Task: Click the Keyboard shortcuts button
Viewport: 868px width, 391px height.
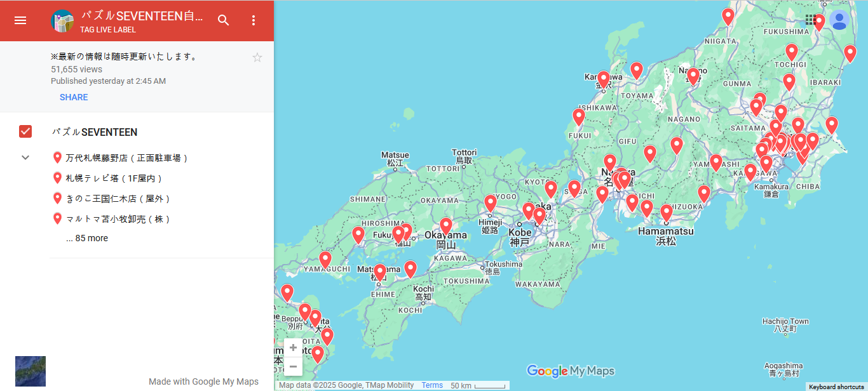Action: [x=836, y=387]
